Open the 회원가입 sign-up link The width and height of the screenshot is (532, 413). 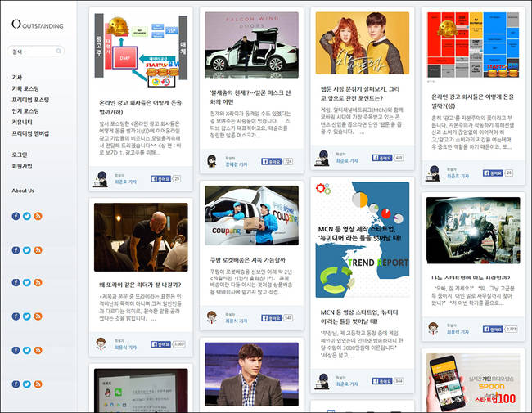pyautogui.click(x=22, y=165)
